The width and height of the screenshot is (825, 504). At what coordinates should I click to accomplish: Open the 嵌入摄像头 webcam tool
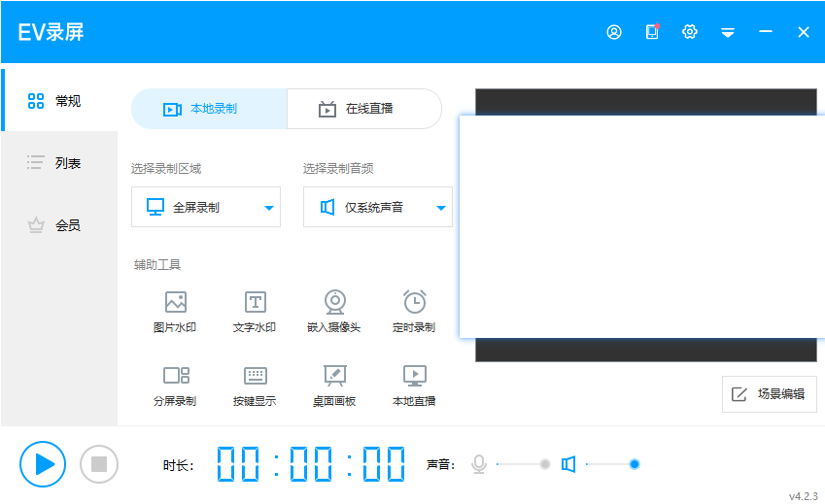click(x=334, y=312)
